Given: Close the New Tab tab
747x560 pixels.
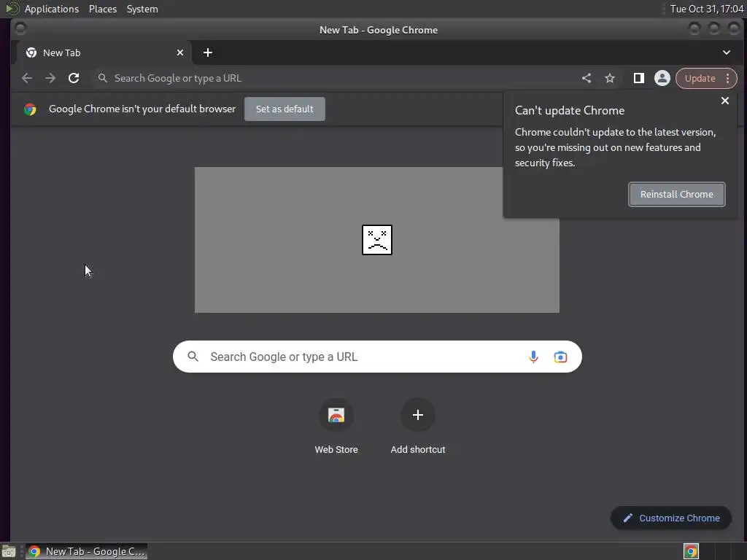Looking at the screenshot, I should tap(180, 52).
